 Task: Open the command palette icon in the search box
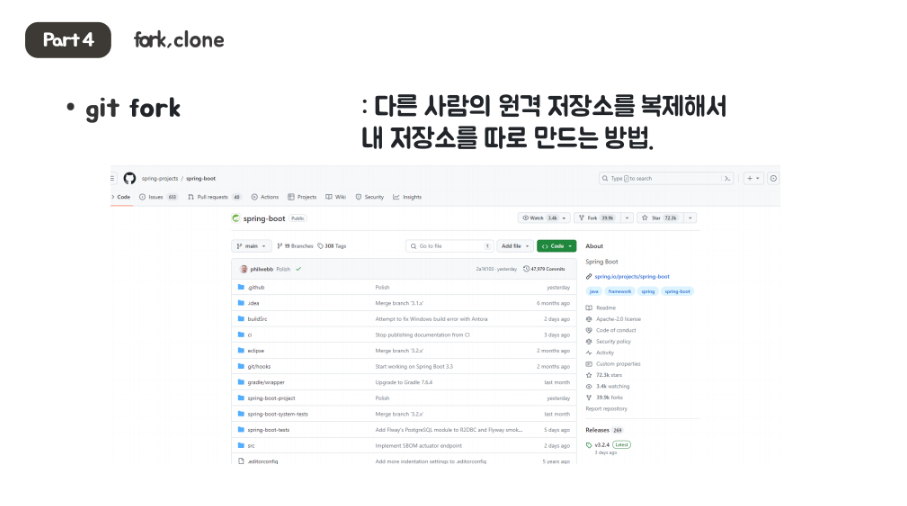[x=727, y=179]
